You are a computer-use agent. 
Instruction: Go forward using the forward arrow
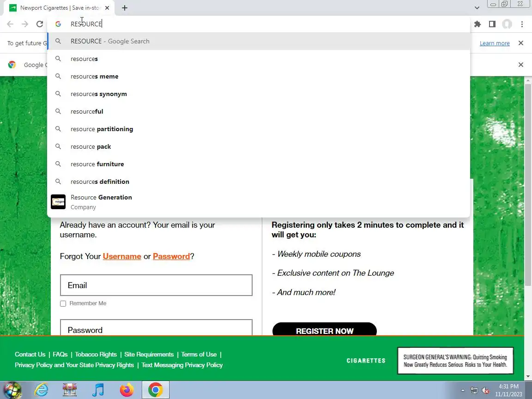(x=25, y=24)
